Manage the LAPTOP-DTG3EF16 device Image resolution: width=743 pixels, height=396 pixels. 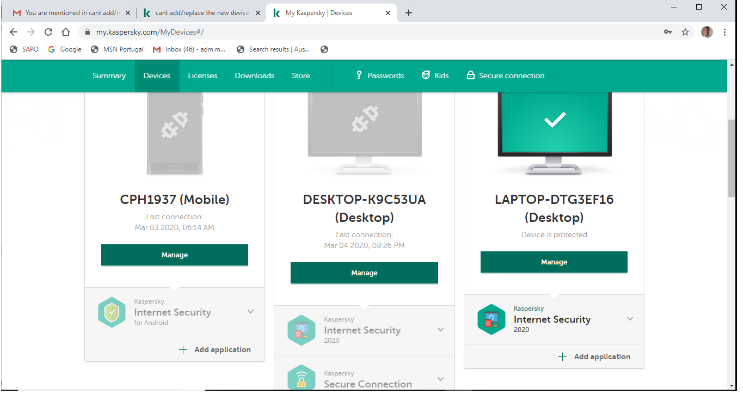pyautogui.click(x=554, y=262)
